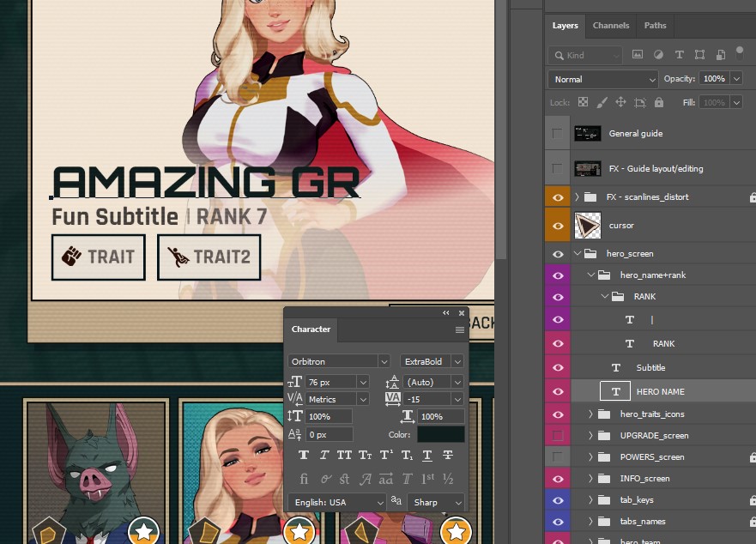Open Opacity slider dropdown arrow
Image resolution: width=756 pixels, height=544 pixels.
click(736, 79)
